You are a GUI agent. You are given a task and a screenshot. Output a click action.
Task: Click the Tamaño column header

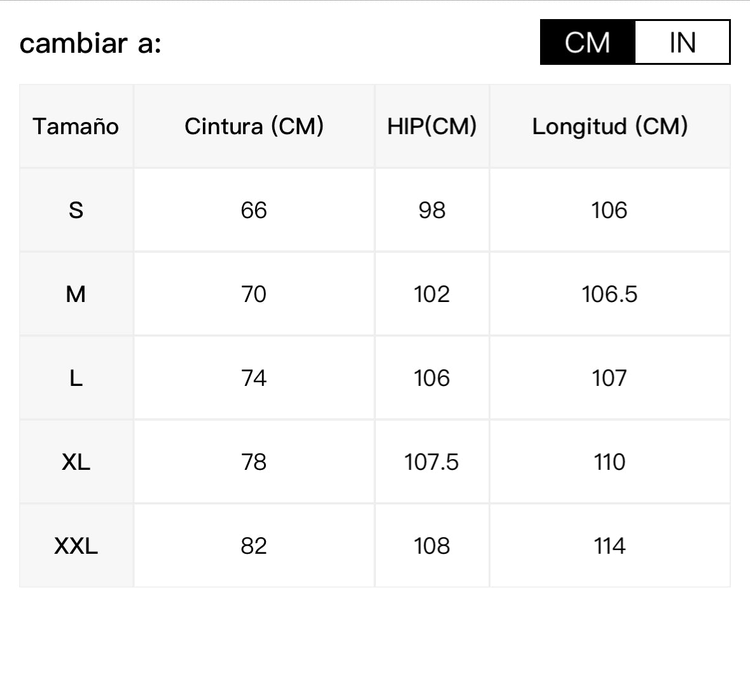click(x=76, y=127)
